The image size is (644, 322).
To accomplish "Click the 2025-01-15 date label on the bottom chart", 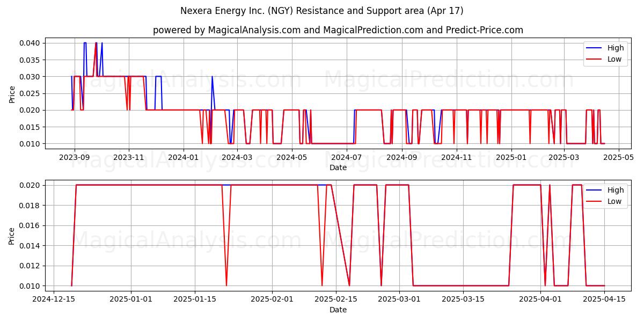I will tap(195, 299).
